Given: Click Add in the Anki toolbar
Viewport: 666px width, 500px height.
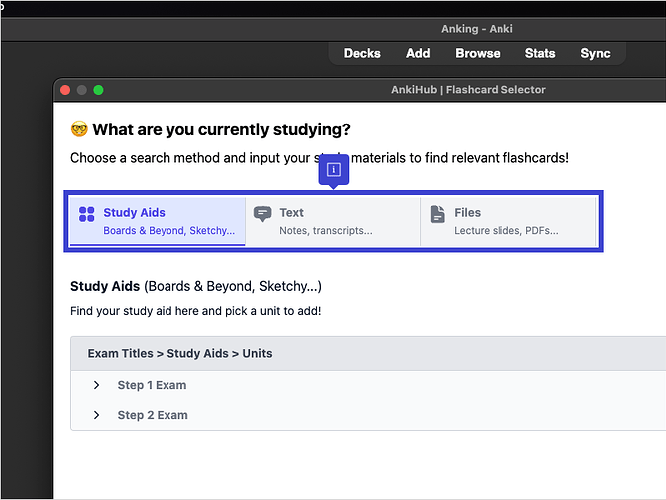Looking at the screenshot, I should [x=418, y=53].
